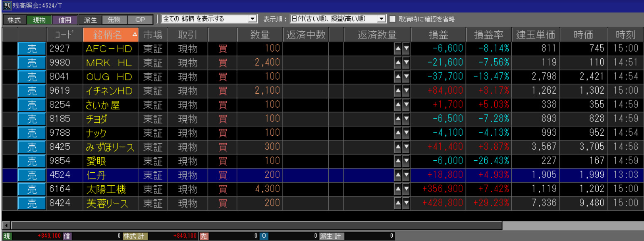
Task: Click 売 button for 仁丹 position
Action: (32, 175)
